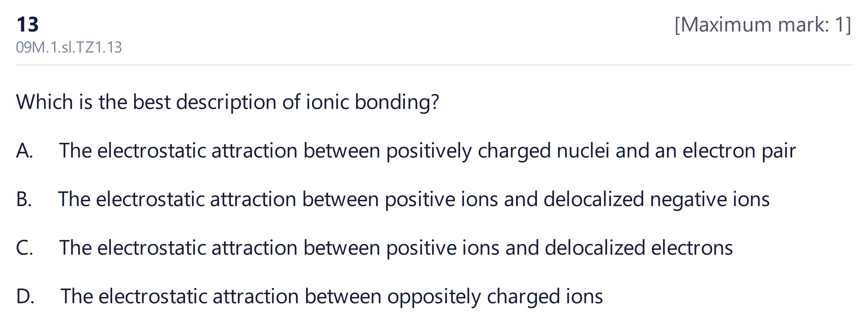Click the bold question number 13

point(27,25)
